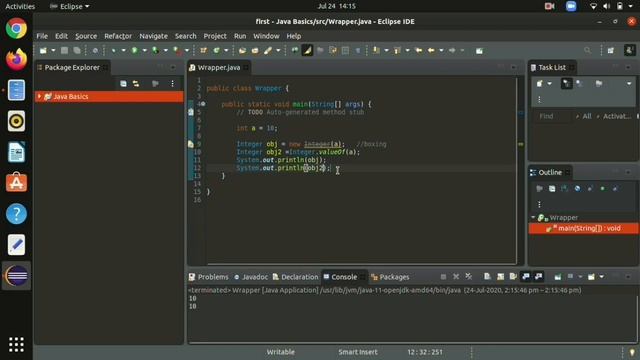Click Activate link in Task List
This screenshot has height=360, width=640.
pyautogui.click(x=617, y=116)
